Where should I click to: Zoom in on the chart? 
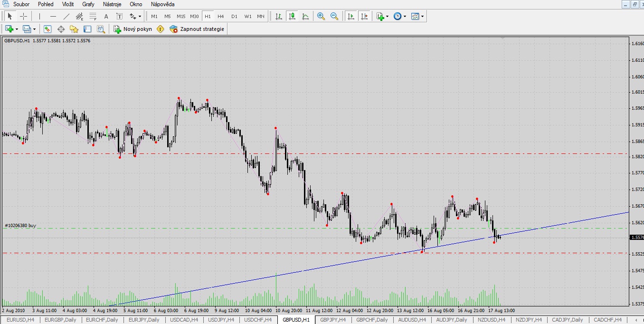(321, 16)
